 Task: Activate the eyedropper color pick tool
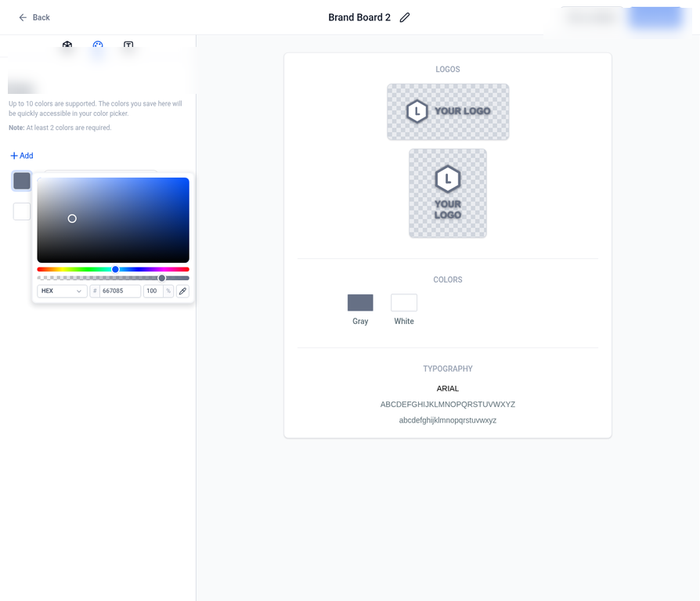point(182,291)
